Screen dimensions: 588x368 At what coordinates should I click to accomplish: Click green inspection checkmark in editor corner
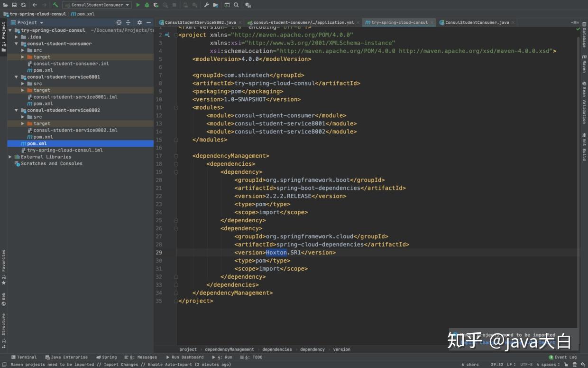(x=578, y=29)
